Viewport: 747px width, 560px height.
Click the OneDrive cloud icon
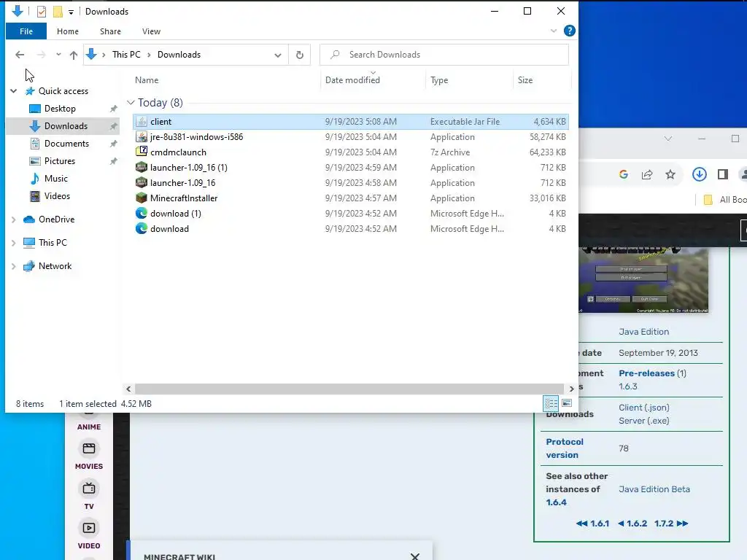(29, 219)
